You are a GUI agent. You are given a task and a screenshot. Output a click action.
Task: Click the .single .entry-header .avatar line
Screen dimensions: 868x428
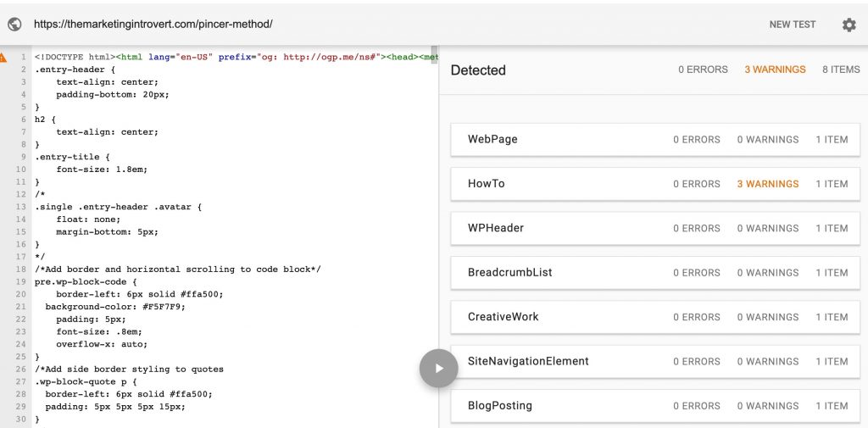pyautogui.click(x=118, y=207)
